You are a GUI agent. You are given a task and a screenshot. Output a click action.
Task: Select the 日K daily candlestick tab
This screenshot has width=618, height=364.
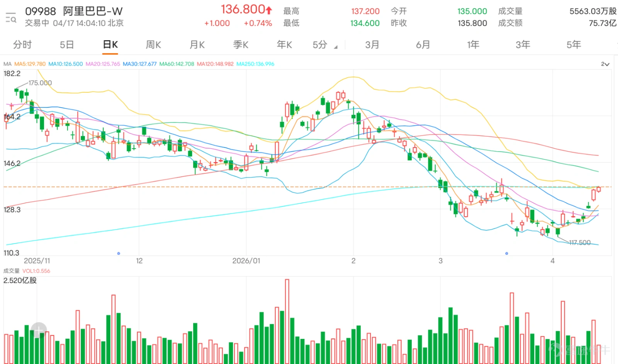point(110,45)
